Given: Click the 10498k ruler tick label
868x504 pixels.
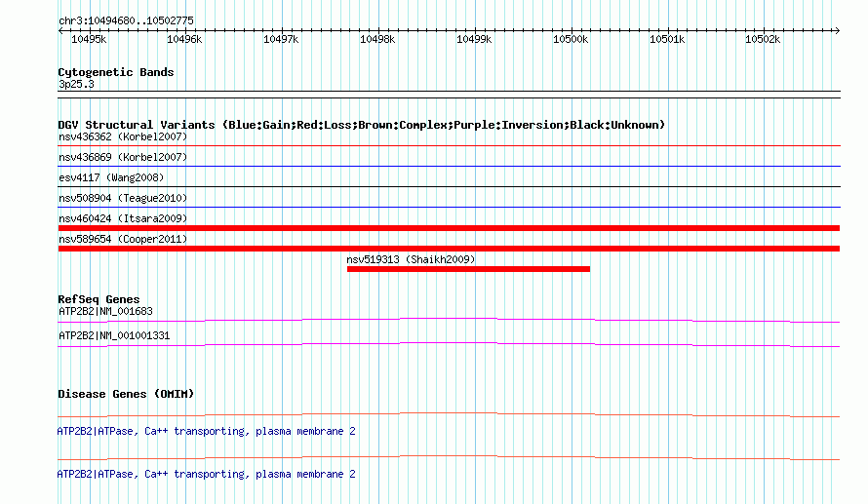Looking at the screenshot, I should [x=377, y=39].
